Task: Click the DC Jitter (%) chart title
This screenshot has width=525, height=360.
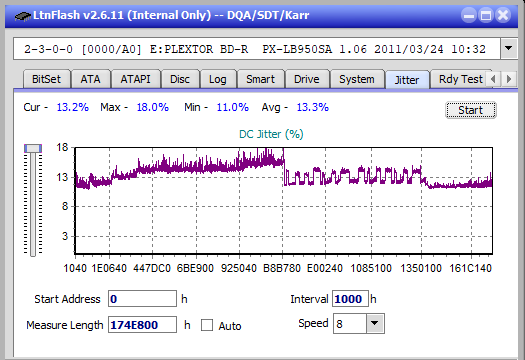Action: pyautogui.click(x=271, y=134)
